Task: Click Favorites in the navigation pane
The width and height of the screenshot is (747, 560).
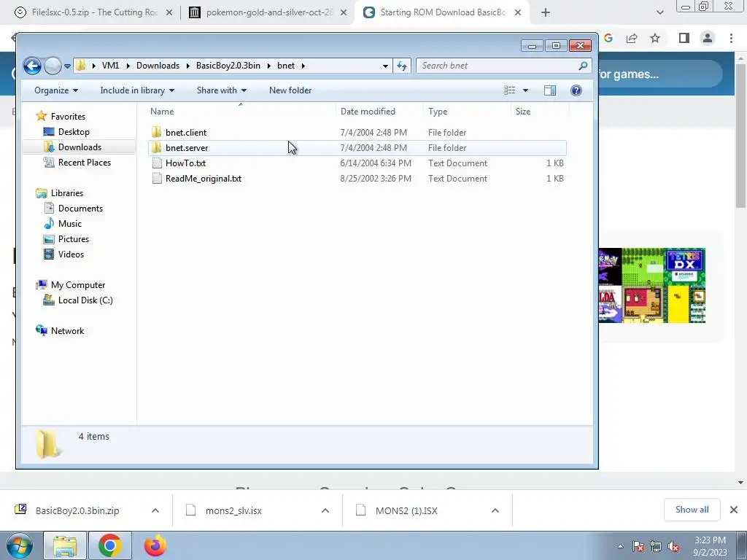Action: click(68, 116)
